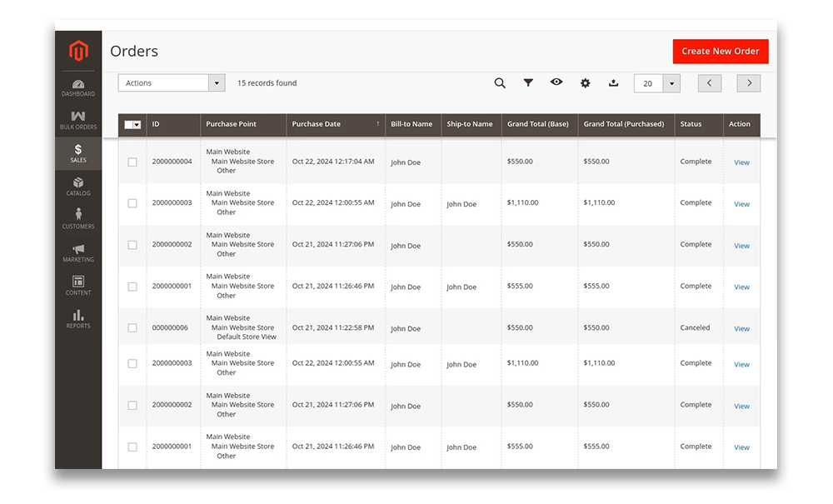This screenshot has height=504, width=833.
Task: Click the per-page value field showing 20
Action: point(649,83)
